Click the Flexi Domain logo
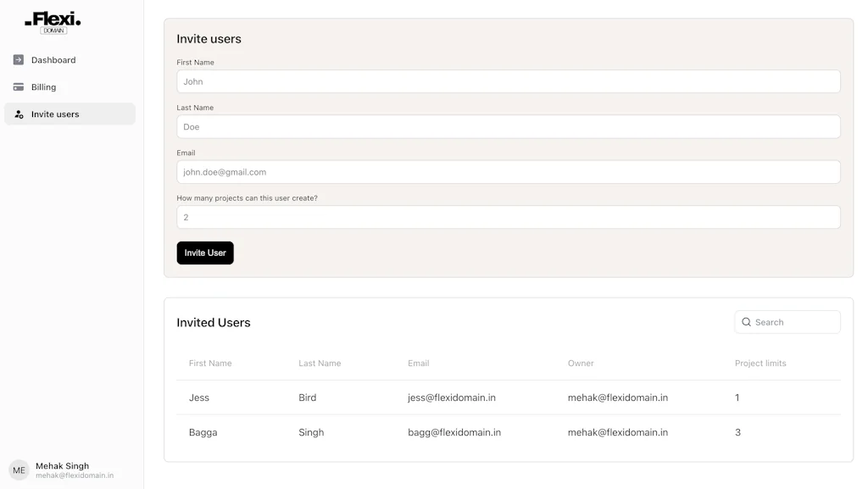 pyautogui.click(x=52, y=22)
